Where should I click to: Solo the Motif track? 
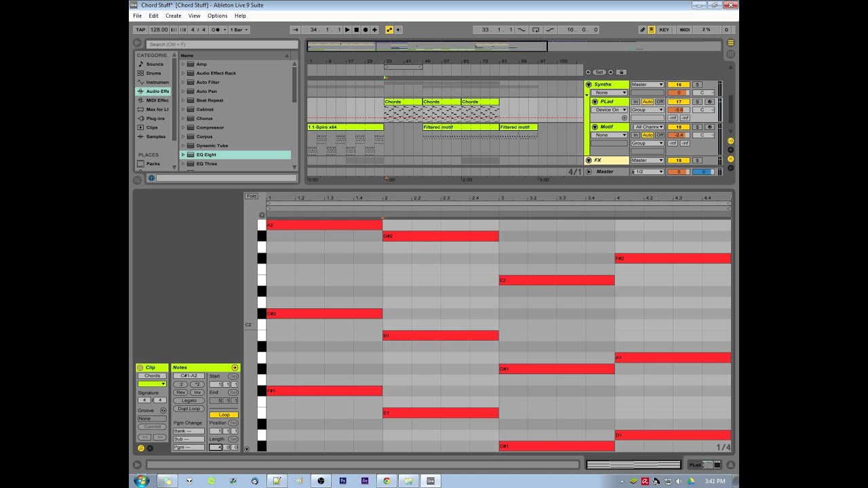696,127
